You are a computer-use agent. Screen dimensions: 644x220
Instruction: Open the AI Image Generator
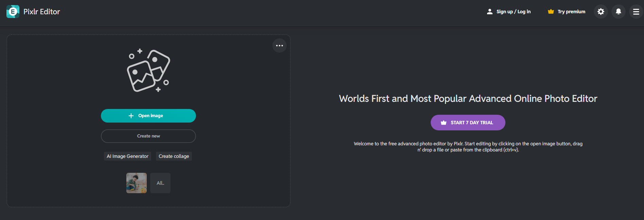tap(127, 156)
